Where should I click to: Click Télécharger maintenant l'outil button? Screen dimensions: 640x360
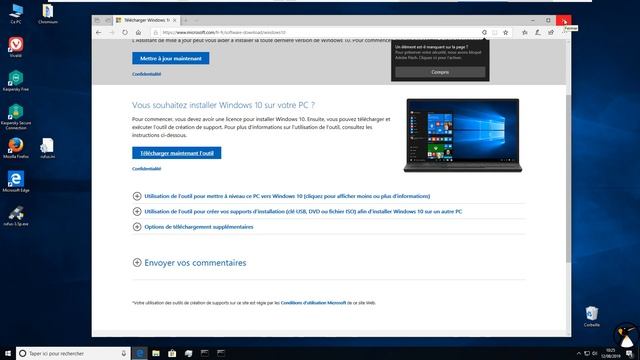177,153
